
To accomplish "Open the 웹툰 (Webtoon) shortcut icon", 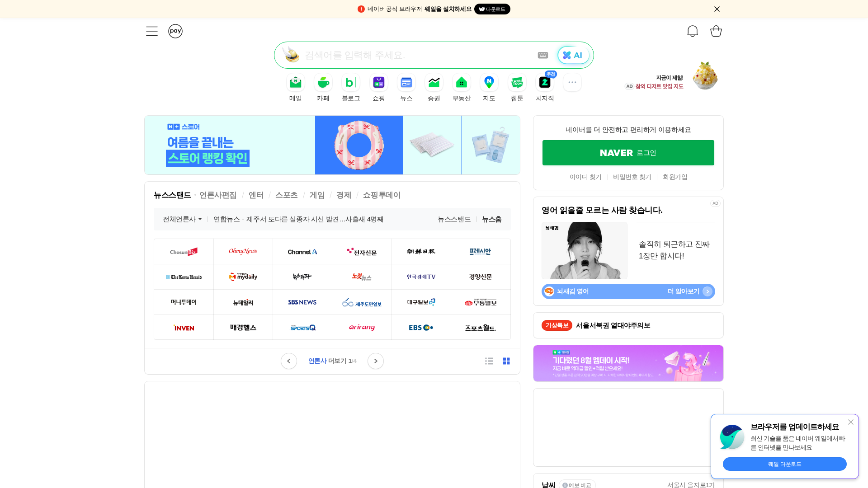I will pos(517,83).
